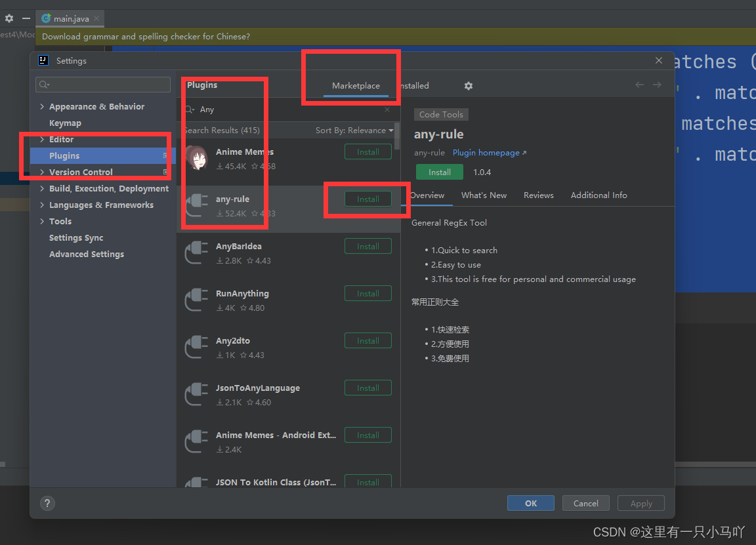The height and width of the screenshot is (545, 756).
Task: Install the RunAnything plugin
Action: (x=368, y=293)
